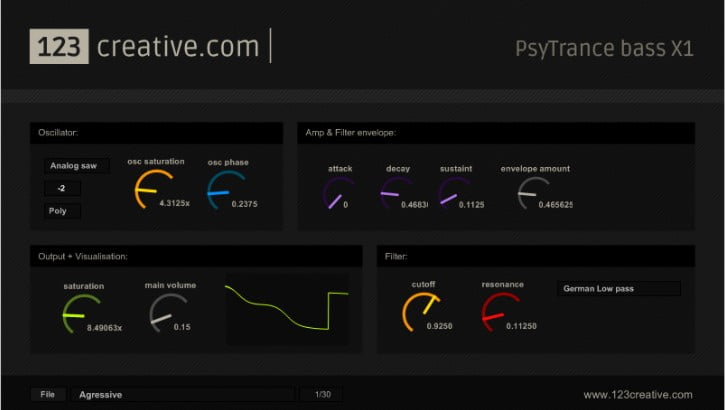Click the 0.2375 osc phase value
Image resolution: width=725 pixels, height=410 pixels.
244,204
